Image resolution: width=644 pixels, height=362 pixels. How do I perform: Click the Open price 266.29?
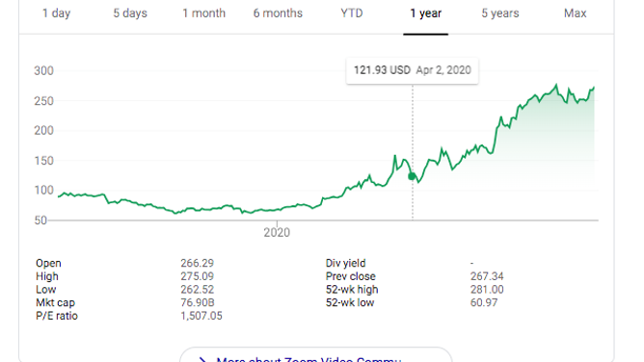[197, 263]
